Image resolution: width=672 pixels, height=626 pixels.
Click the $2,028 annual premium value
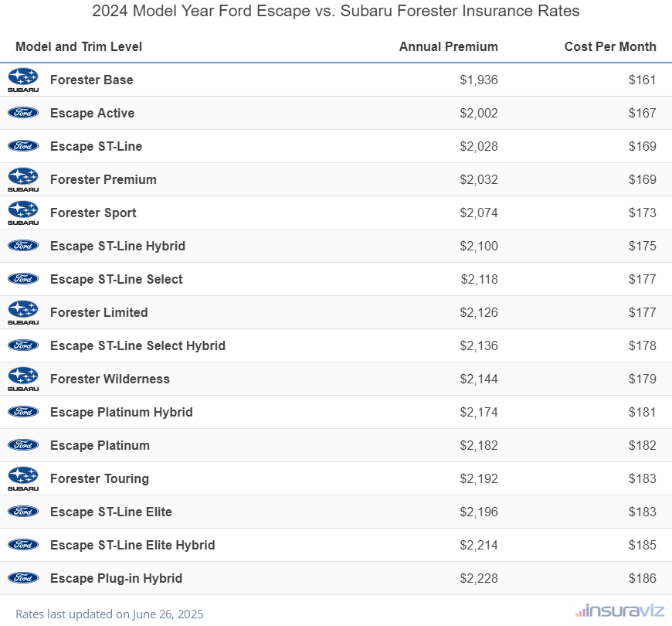click(479, 146)
